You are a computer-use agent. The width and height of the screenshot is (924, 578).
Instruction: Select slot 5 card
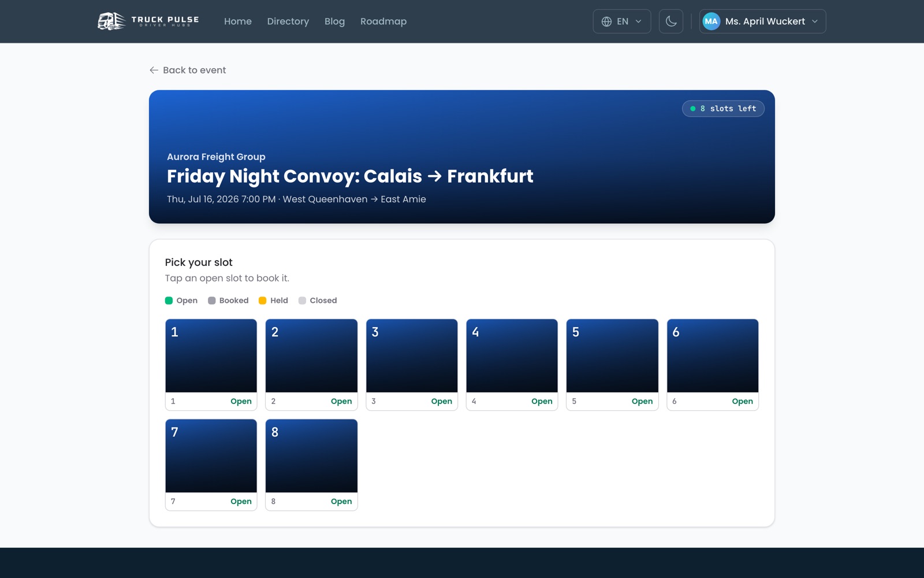(612, 365)
